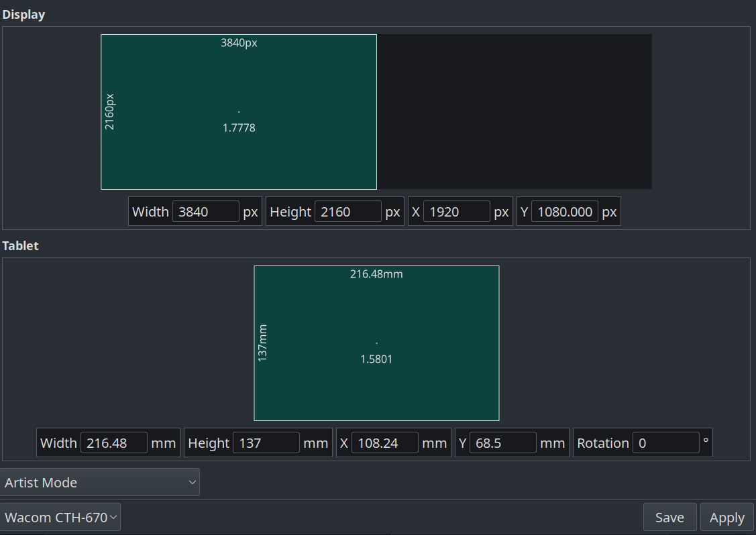Click the Apply button
This screenshot has height=535, width=756.
click(726, 517)
